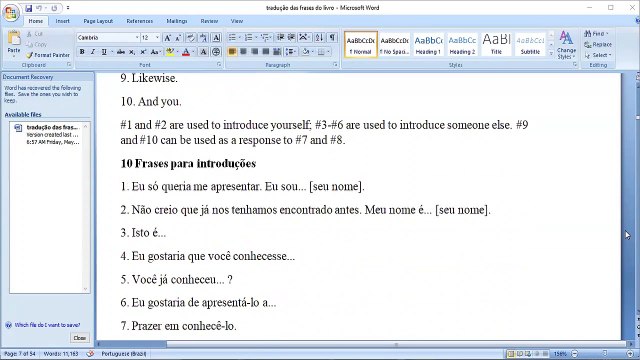
Task: Apply bulleted list
Action: pos(232,38)
